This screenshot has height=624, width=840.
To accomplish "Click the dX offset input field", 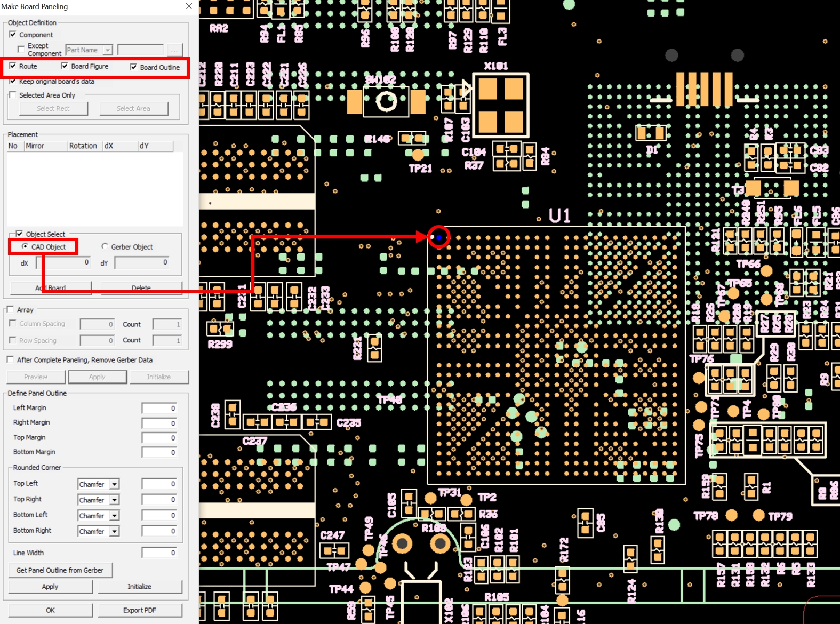I will point(63,263).
